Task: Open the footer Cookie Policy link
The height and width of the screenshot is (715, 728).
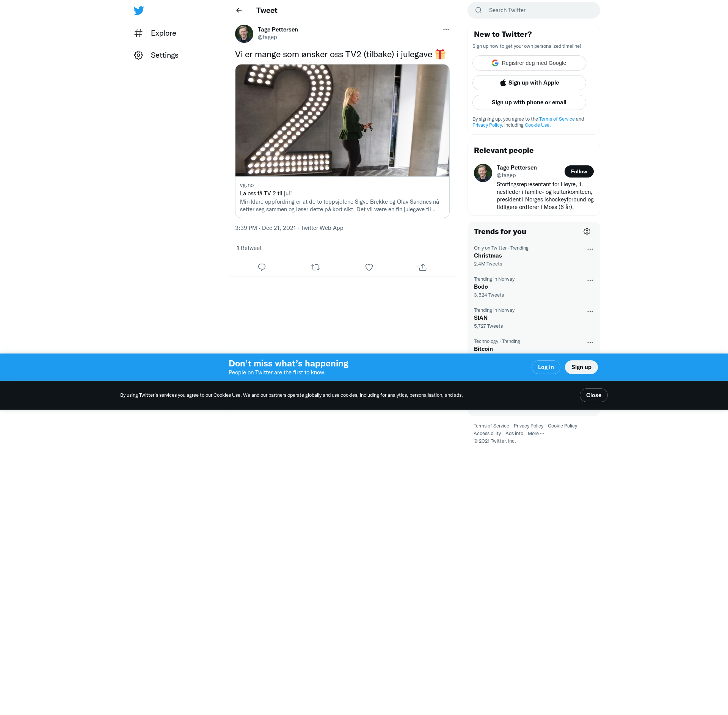Action: click(x=562, y=426)
